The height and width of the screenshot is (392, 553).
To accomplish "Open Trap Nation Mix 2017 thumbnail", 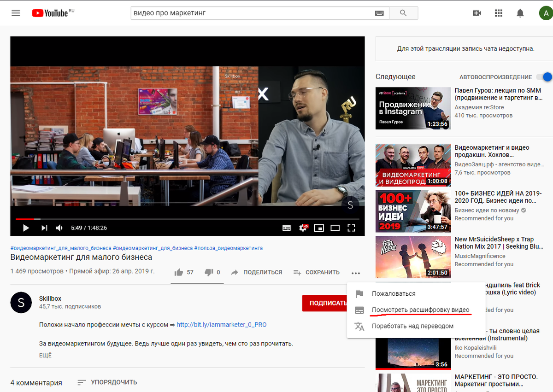I will [413, 257].
